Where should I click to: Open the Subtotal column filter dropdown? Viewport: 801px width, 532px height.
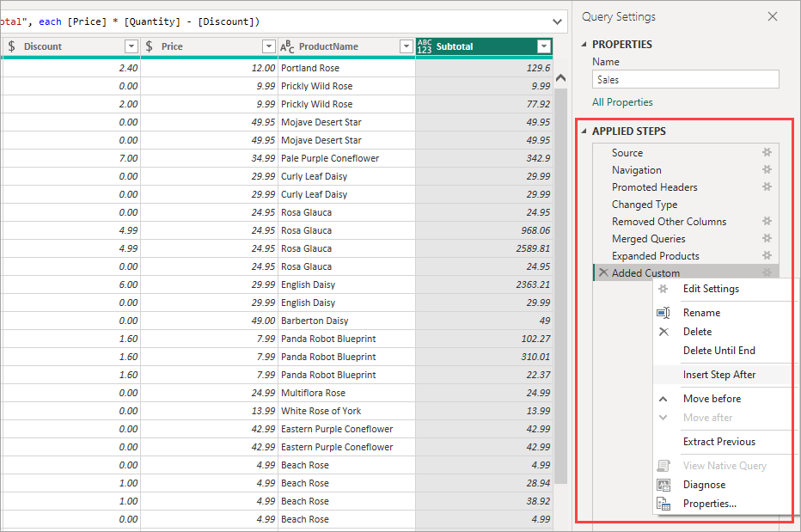click(544, 46)
